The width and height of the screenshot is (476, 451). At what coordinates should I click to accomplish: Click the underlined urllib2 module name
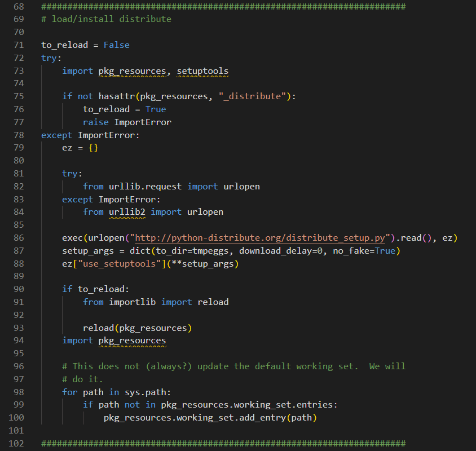point(127,211)
